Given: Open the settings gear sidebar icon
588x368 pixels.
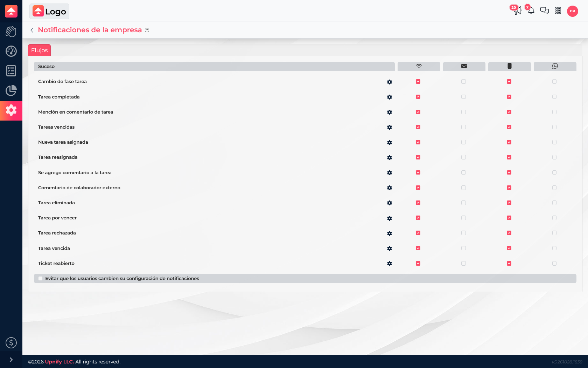Looking at the screenshot, I should click(11, 110).
